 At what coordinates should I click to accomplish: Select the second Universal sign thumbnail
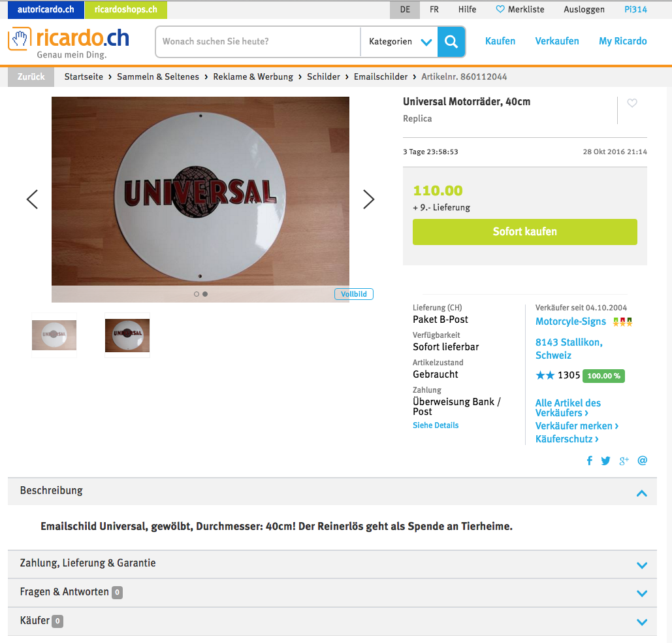(x=127, y=335)
